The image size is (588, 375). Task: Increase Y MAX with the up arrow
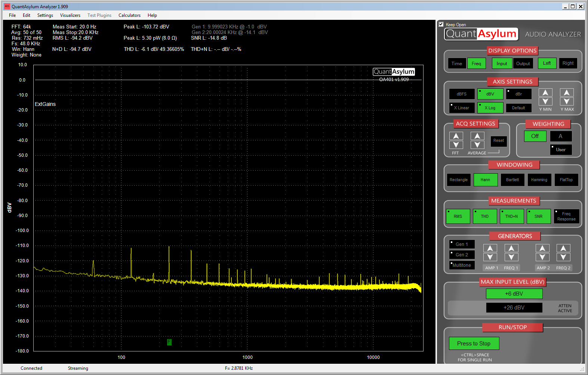click(x=567, y=92)
